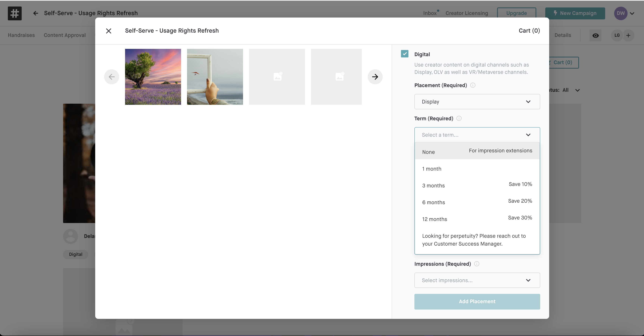The image size is (644, 336).
Task: Click the hashtag logo icon
Action: click(x=15, y=13)
